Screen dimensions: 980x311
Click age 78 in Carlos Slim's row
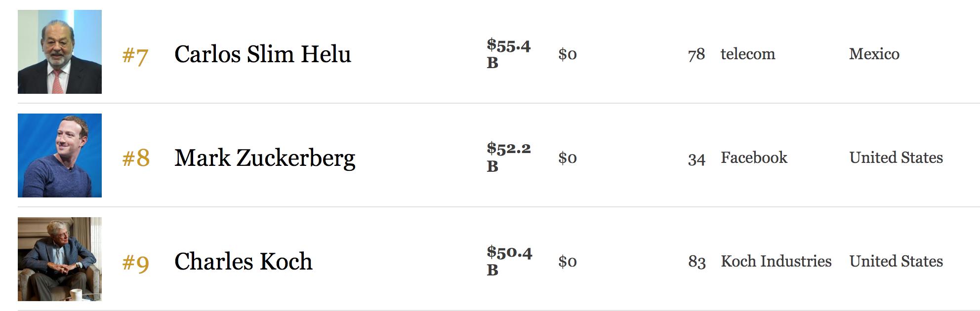point(696,54)
